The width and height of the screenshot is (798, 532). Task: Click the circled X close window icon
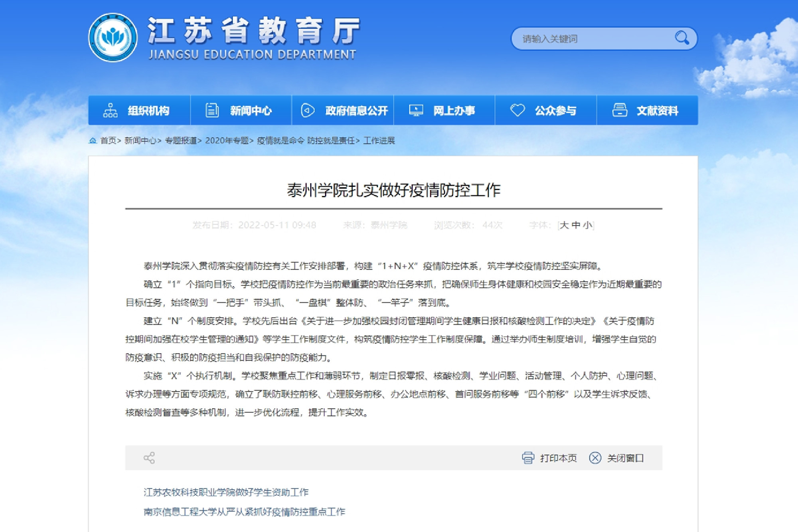tap(595, 458)
